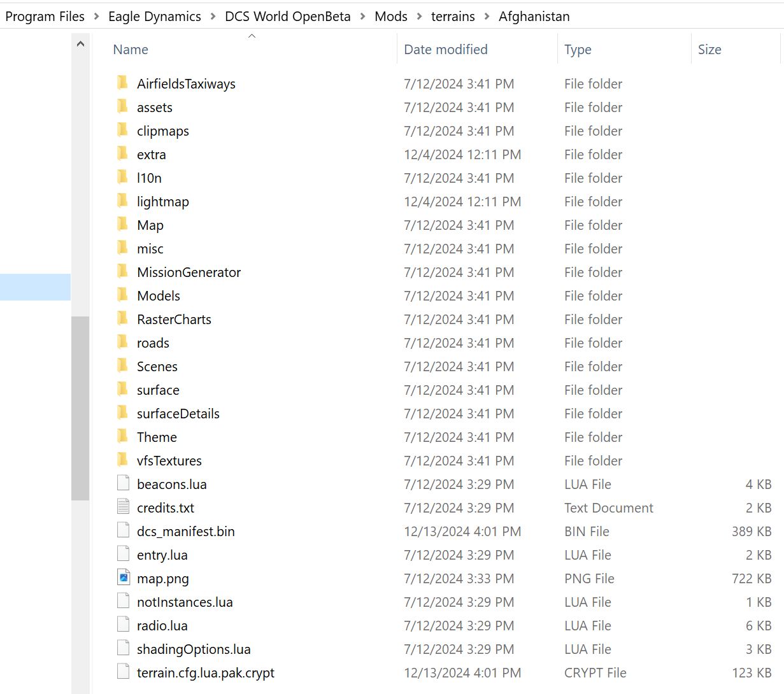Select the roads folder icon

[123, 342]
